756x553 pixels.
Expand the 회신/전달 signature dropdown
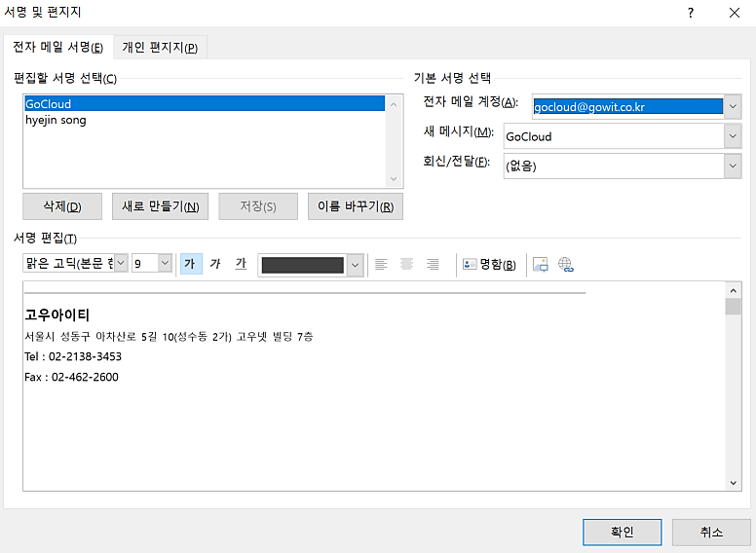tap(733, 166)
